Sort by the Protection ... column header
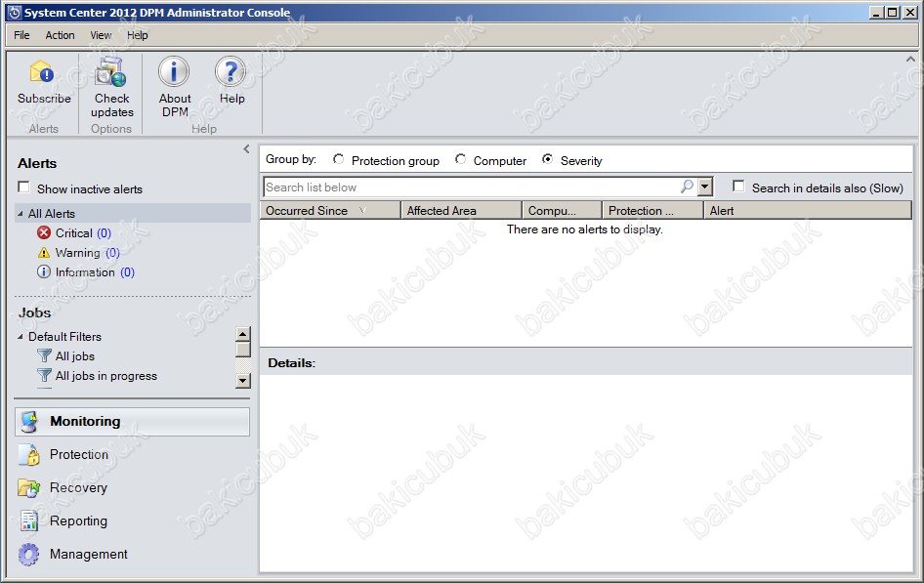Image resolution: width=924 pixels, height=583 pixels. pyautogui.click(x=652, y=210)
